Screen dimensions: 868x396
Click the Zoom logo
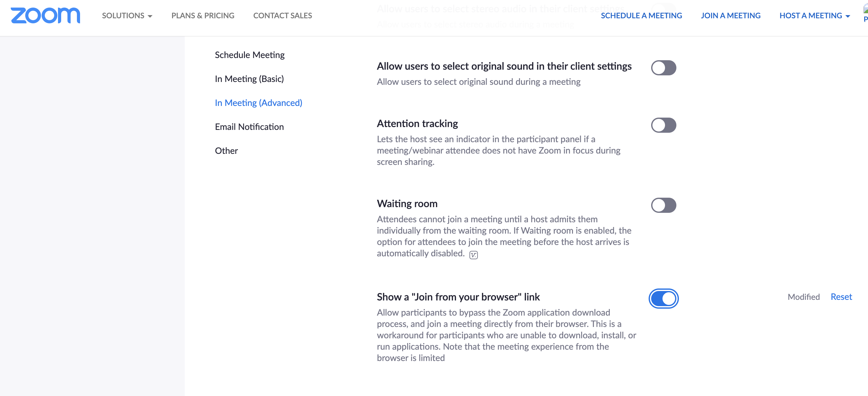click(45, 15)
